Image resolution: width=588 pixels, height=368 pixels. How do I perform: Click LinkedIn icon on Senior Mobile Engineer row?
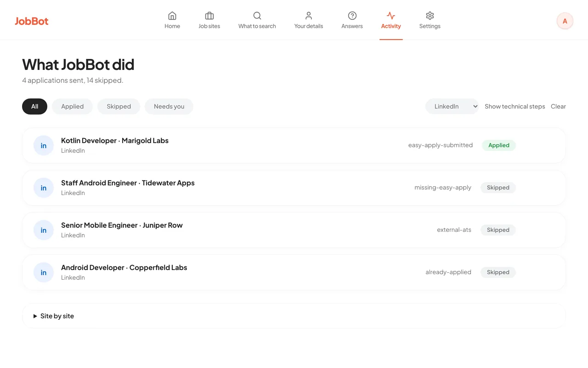point(44,230)
